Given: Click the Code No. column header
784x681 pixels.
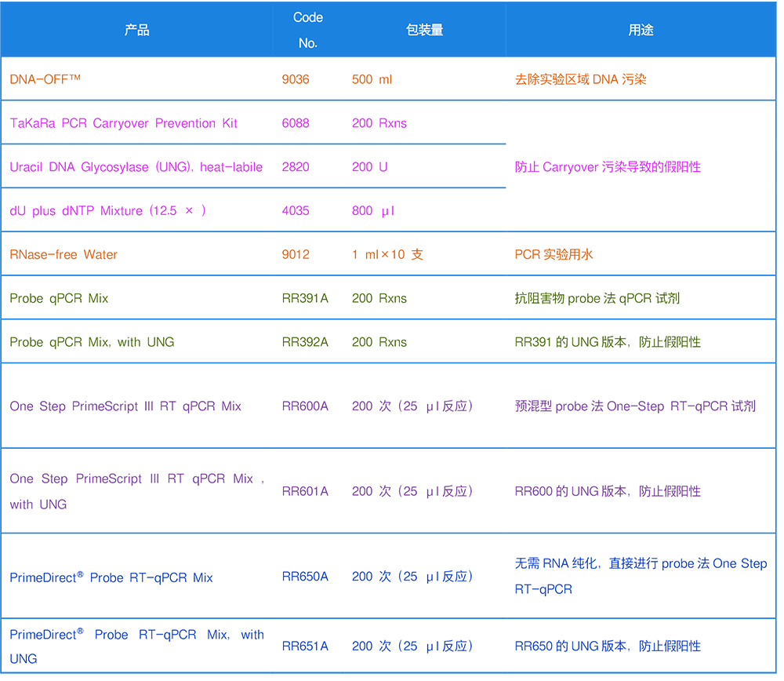Looking at the screenshot, I should pyautogui.click(x=308, y=30).
